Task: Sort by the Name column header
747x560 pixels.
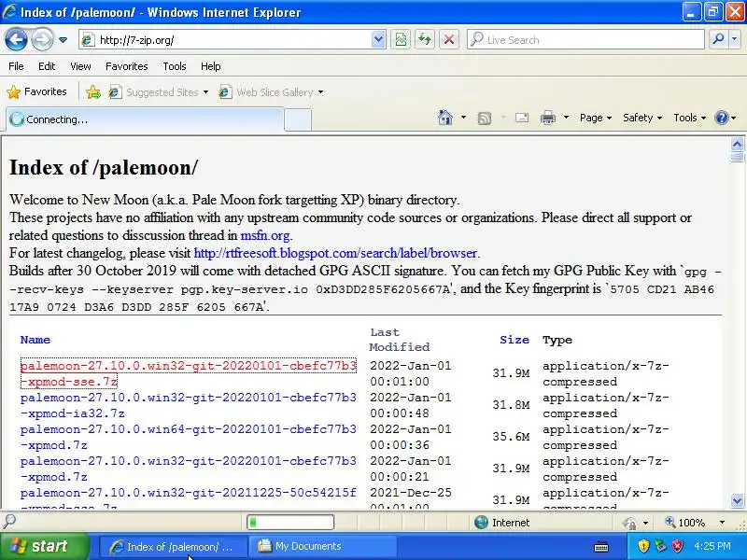Action: click(x=35, y=340)
